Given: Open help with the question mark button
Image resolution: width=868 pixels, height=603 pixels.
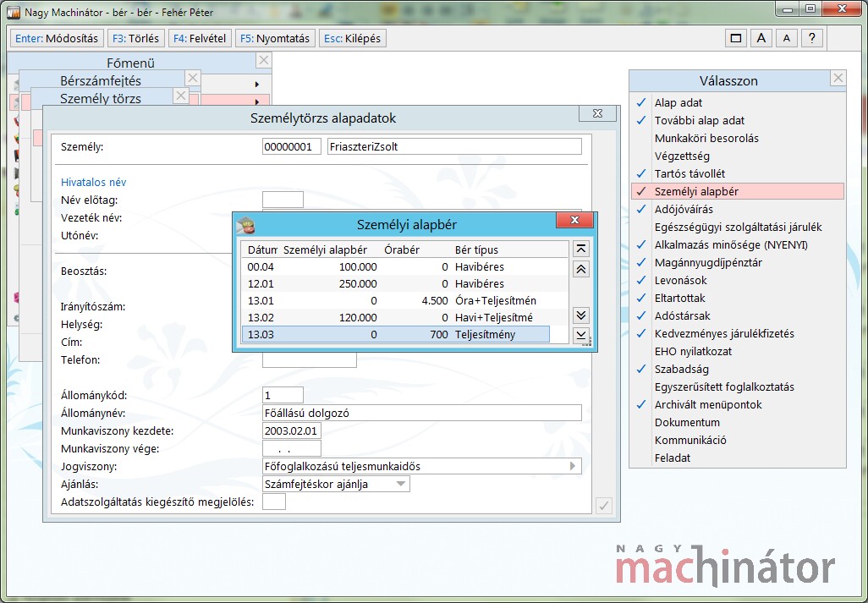Looking at the screenshot, I should 812,38.
